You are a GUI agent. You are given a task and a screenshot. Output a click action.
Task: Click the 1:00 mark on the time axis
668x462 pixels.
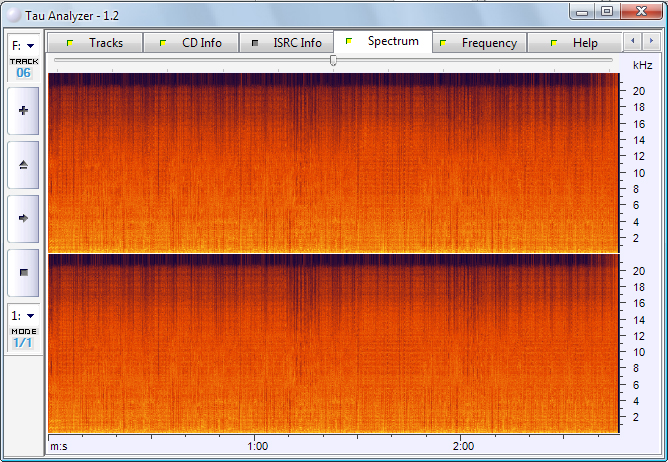click(257, 446)
